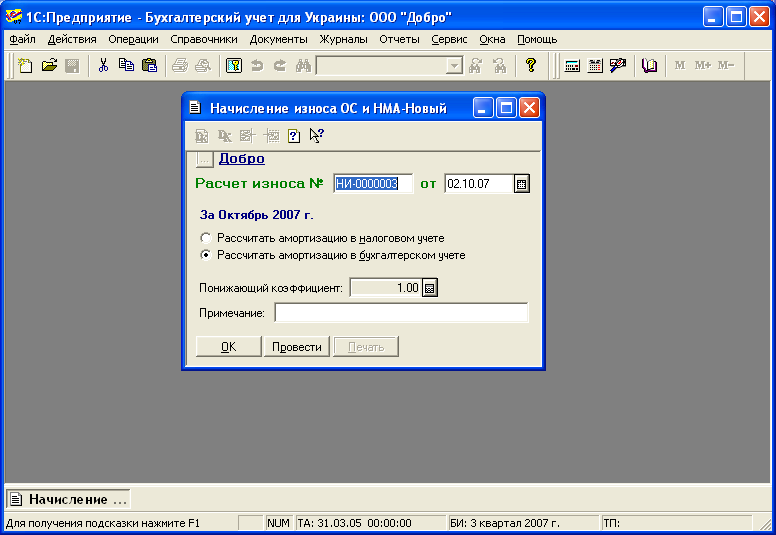Open the Справочники menu

tap(203, 39)
